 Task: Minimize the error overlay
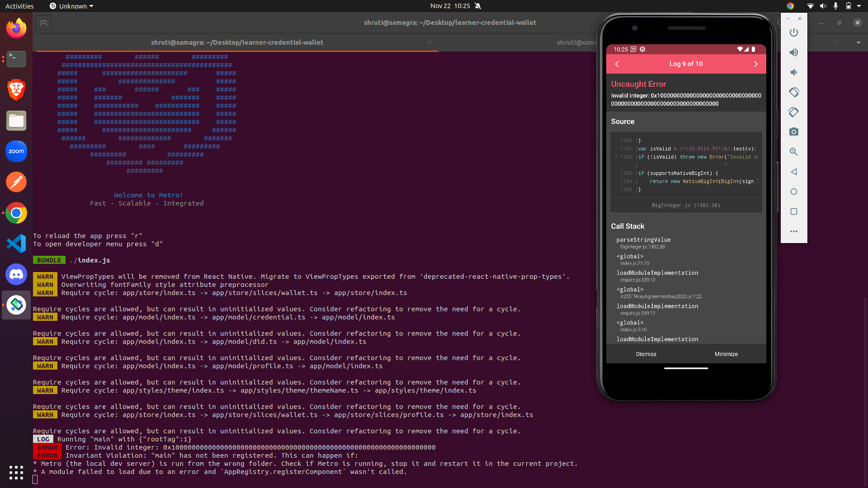tap(726, 354)
